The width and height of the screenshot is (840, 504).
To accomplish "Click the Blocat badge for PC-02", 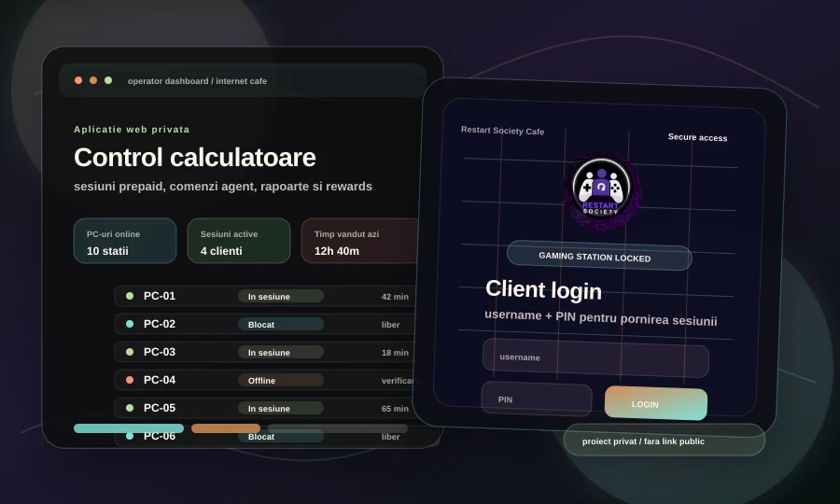I will point(281,324).
